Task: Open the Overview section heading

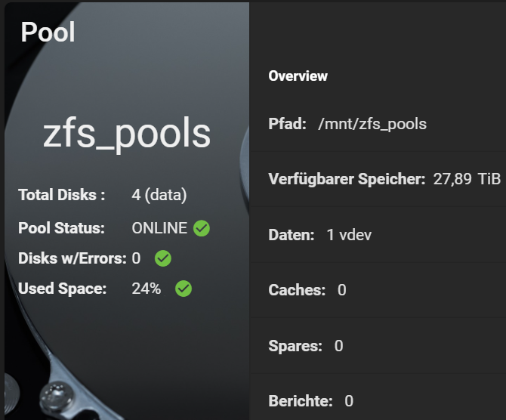Action: 298,76
